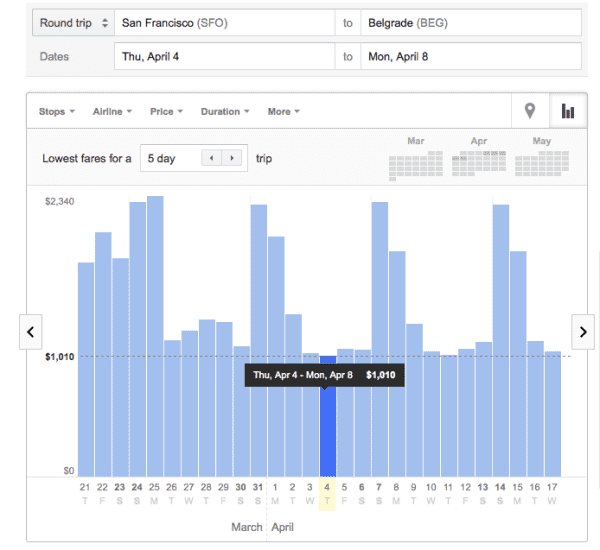Change the Thu, April 4 departure date

tap(223, 57)
